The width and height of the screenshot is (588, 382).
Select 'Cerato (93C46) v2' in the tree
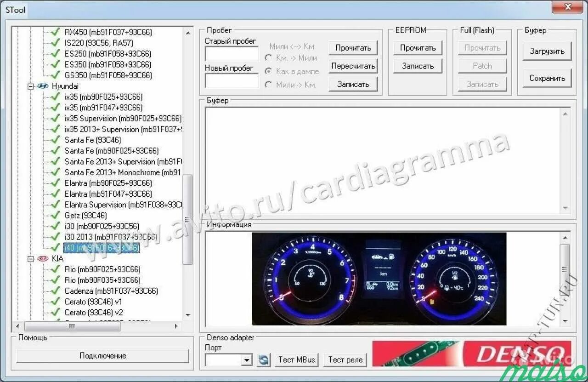(94, 312)
